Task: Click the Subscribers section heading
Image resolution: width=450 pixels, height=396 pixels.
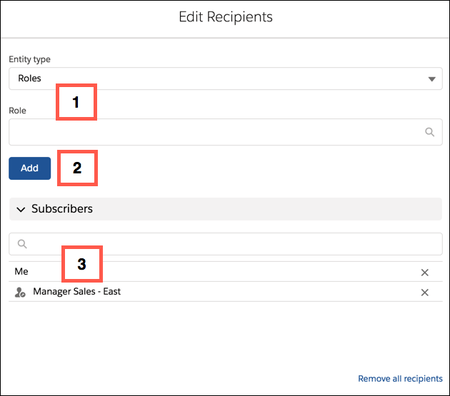Action: point(62,209)
